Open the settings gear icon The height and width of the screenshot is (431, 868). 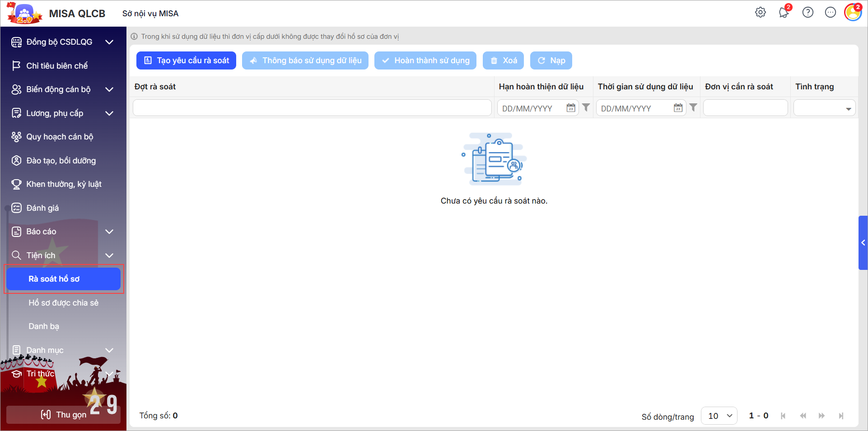tap(761, 13)
